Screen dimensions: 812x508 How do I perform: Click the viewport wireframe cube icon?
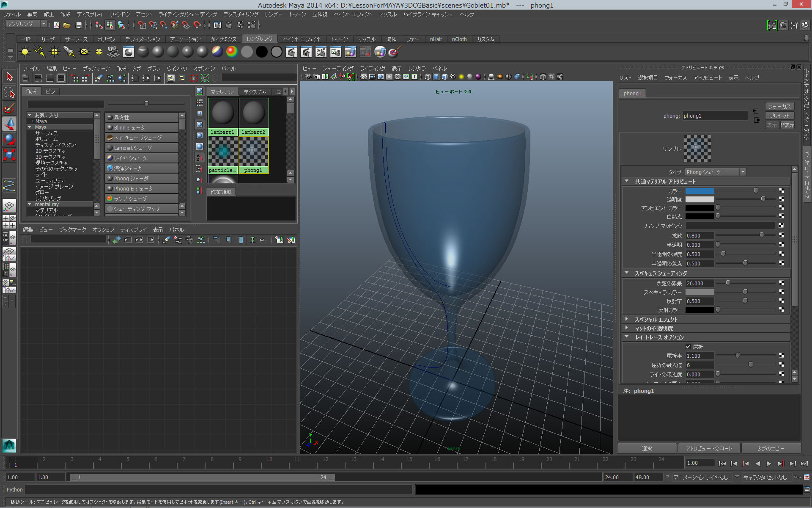point(428,77)
